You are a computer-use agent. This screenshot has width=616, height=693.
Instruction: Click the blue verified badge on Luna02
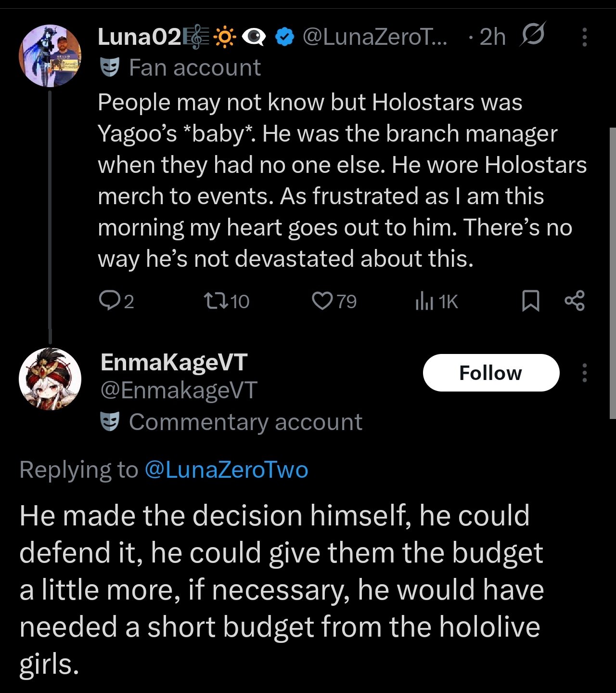[285, 37]
